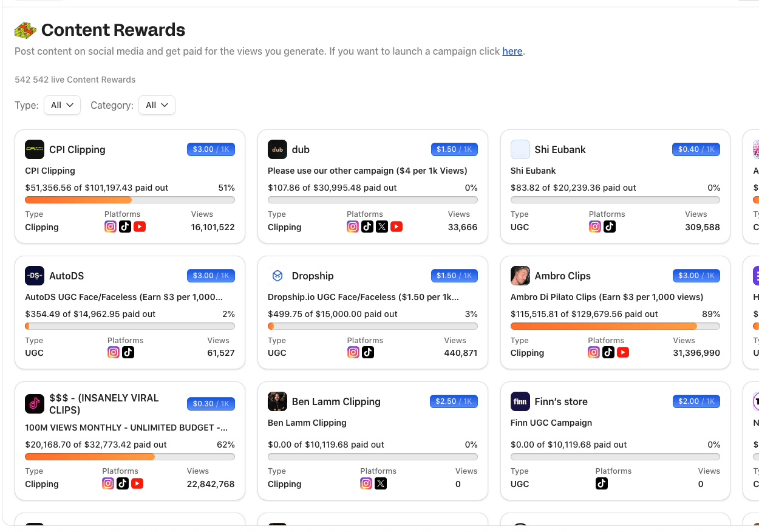Click the X platform icon on dub card
The height and width of the screenshot is (532, 759).
point(382,227)
